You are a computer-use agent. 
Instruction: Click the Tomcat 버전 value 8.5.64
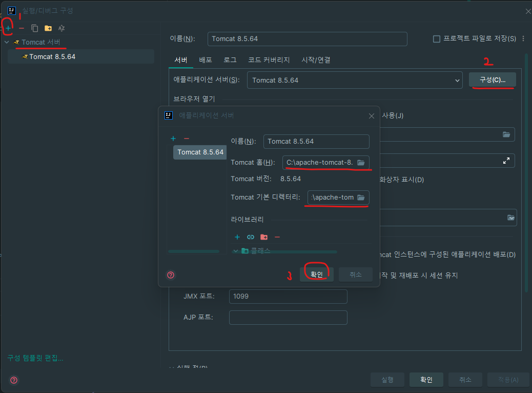[291, 179]
